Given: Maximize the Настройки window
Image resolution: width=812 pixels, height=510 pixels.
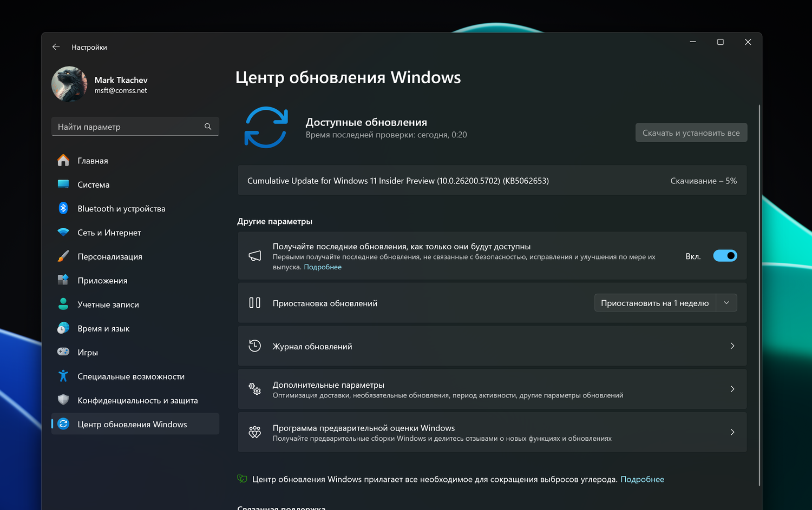Looking at the screenshot, I should point(721,42).
